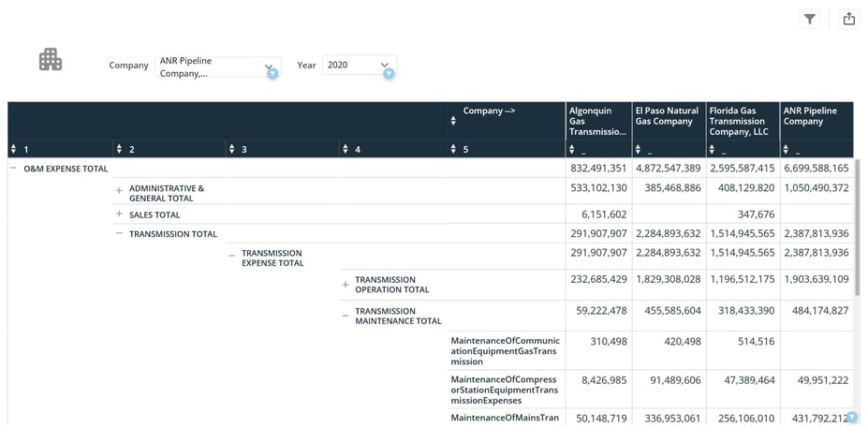
Task: Click the building company icon
Action: (x=51, y=59)
